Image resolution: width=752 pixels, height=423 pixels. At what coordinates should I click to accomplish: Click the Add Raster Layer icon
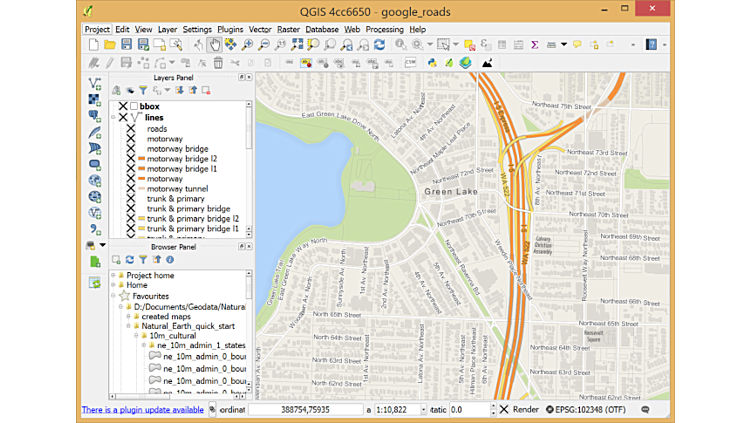tap(95, 100)
